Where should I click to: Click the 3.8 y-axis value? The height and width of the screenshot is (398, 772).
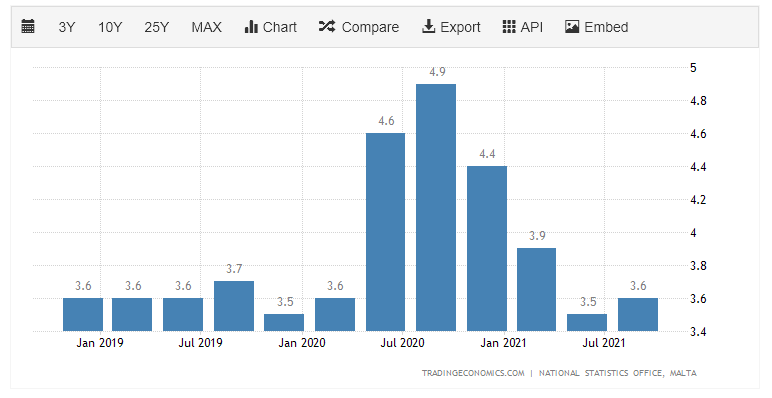coord(698,266)
